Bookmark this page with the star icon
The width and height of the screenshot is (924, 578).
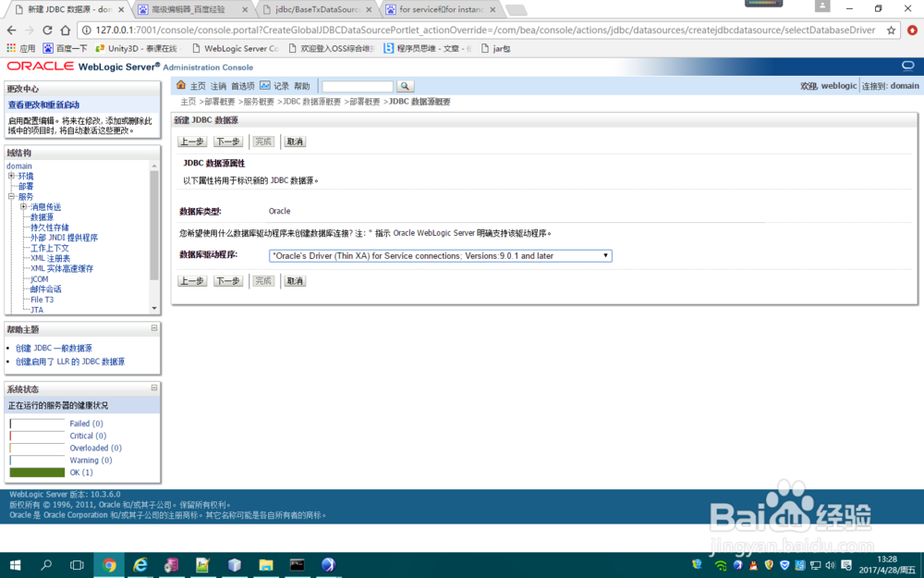click(891, 31)
